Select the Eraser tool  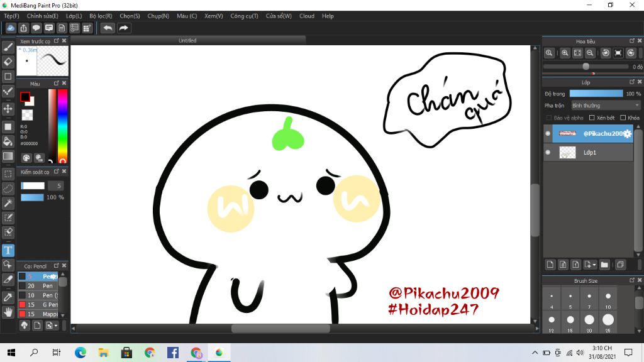click(8, 62)
